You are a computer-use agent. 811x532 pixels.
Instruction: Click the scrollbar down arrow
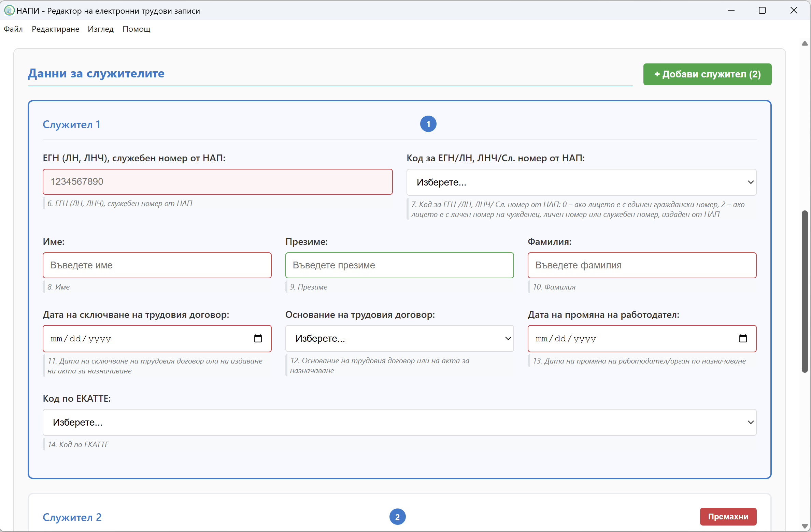(805, 526)
